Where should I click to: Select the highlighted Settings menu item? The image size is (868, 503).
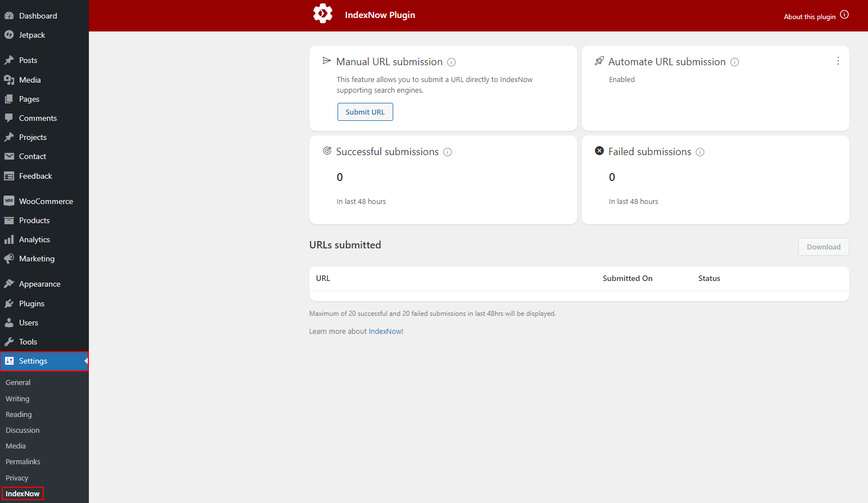(x=44, y=361)
